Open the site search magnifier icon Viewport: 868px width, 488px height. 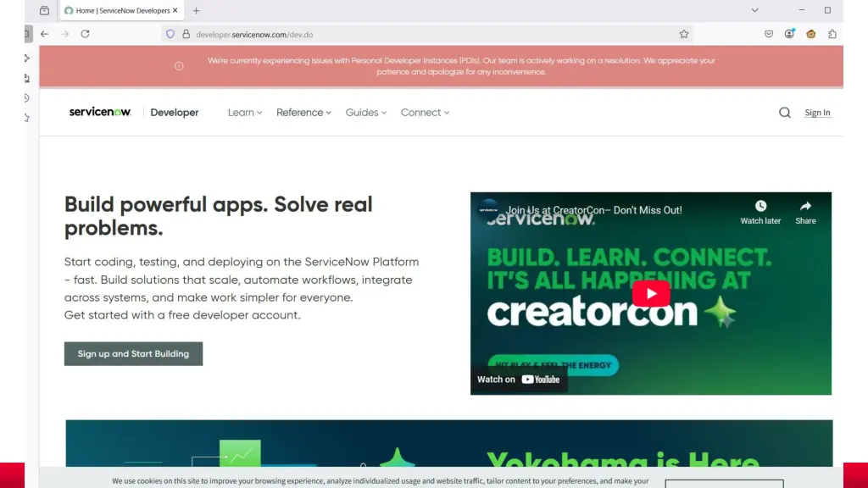pos(785,113)
